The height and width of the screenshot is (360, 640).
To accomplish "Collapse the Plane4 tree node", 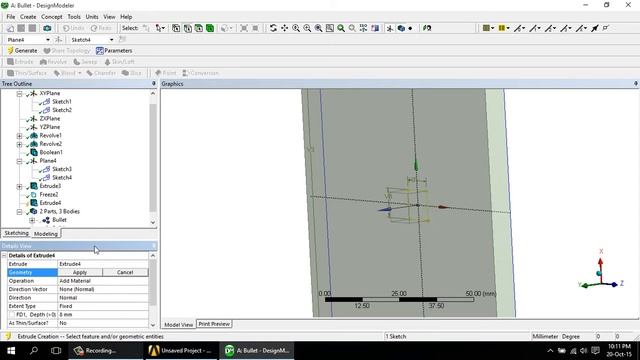I will (x=19, y=161).
